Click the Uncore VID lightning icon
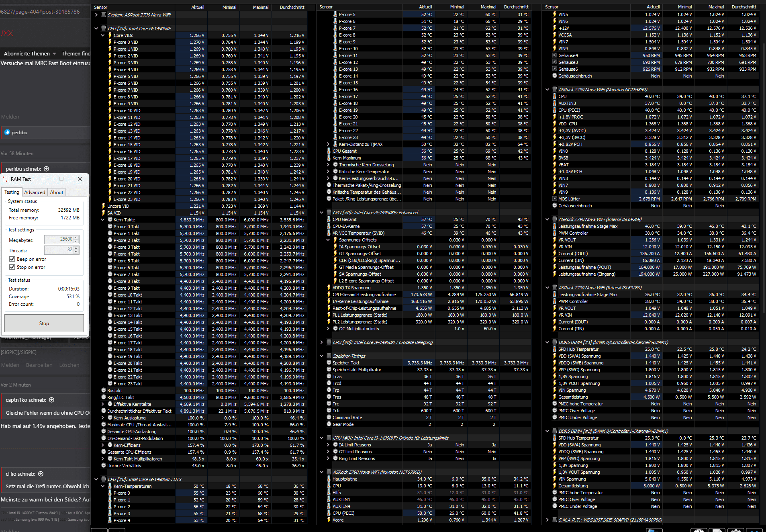The width and height of the screenshot is (766, 532). (103, 206)
